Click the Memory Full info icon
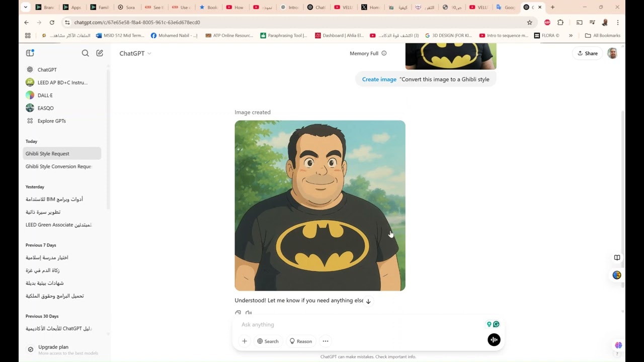 tap(384, 53)
